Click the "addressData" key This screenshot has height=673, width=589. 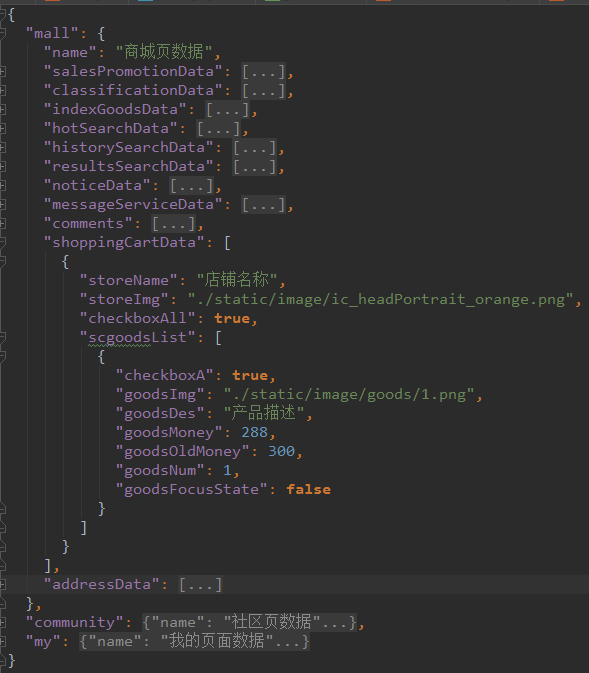[x=102, y=585]
